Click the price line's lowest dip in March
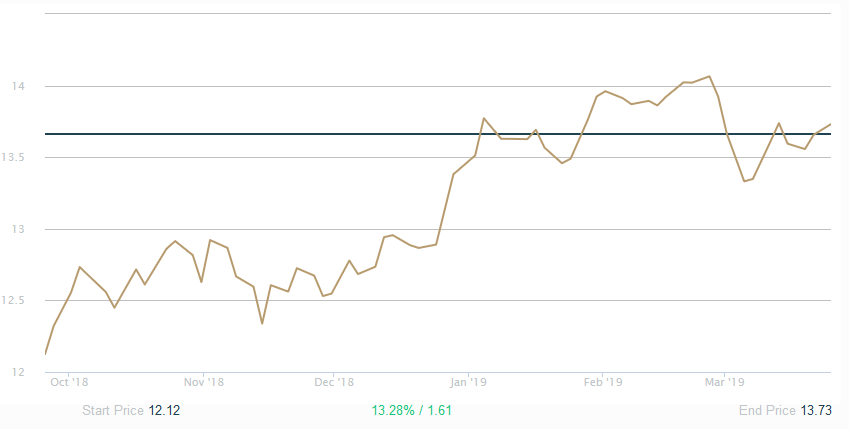 744,181
